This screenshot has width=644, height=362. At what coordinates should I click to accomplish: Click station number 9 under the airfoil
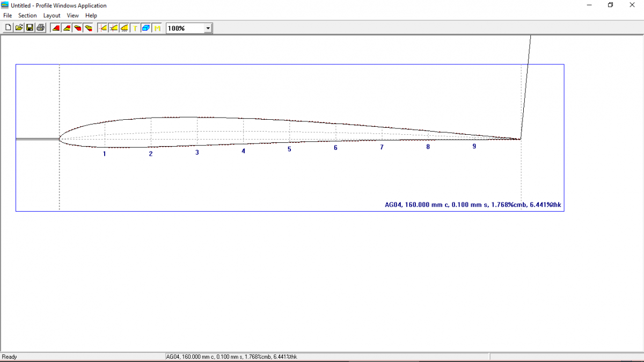pos(474,146)
